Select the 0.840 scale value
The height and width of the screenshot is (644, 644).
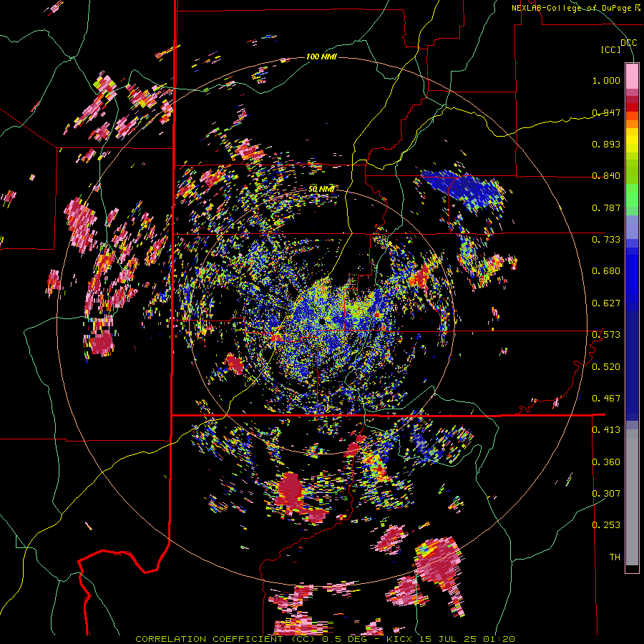(x=606, y=176)
